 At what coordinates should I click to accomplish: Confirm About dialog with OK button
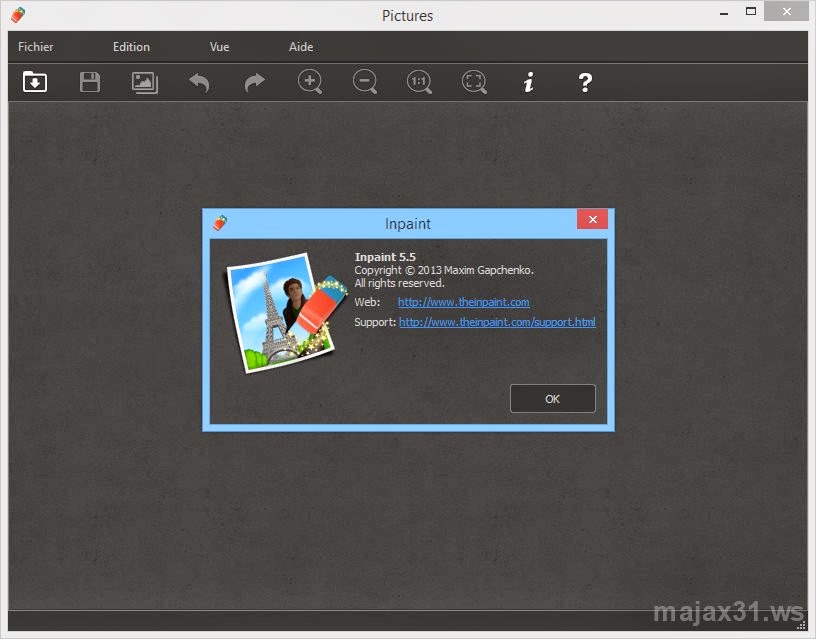coord(553,399)
